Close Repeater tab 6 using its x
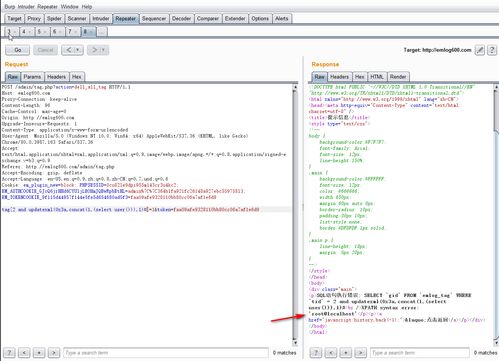The image size is (499, 361). (60, 32)
